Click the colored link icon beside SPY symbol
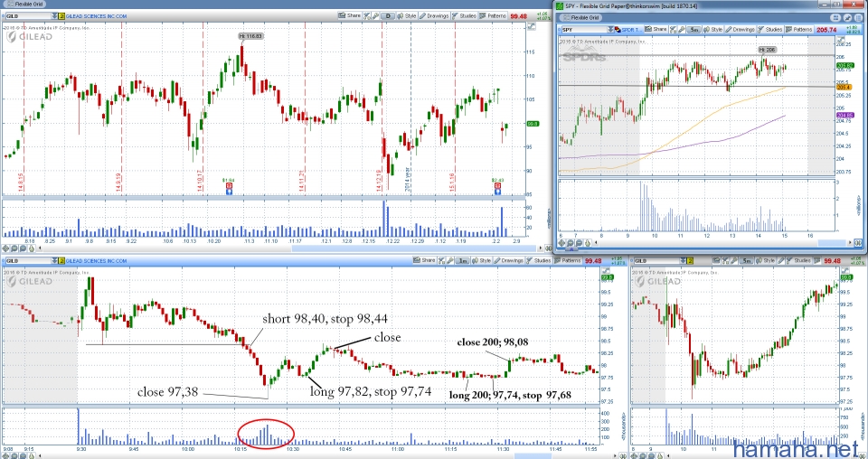Viewport: 868px width, 459px height. pyautogui.click(x=618, y=29)
